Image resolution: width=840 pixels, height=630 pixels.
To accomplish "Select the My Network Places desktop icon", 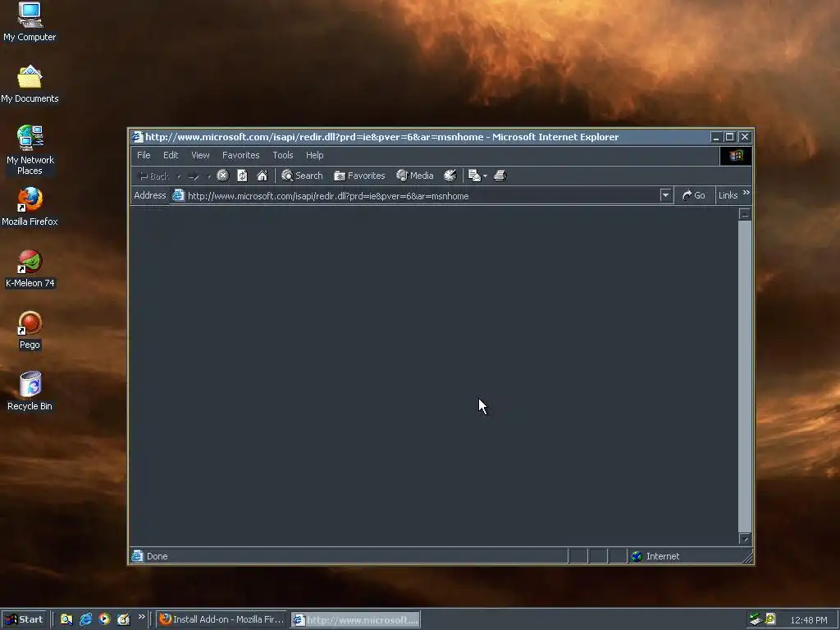I will pos(30,150).
